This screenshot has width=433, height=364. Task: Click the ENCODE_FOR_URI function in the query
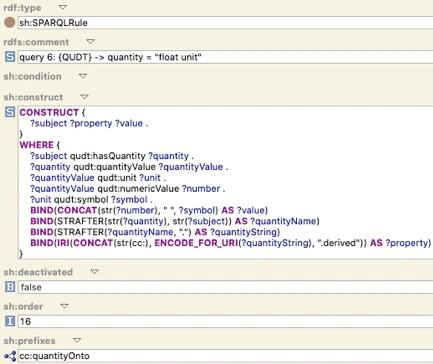[196, 243]
